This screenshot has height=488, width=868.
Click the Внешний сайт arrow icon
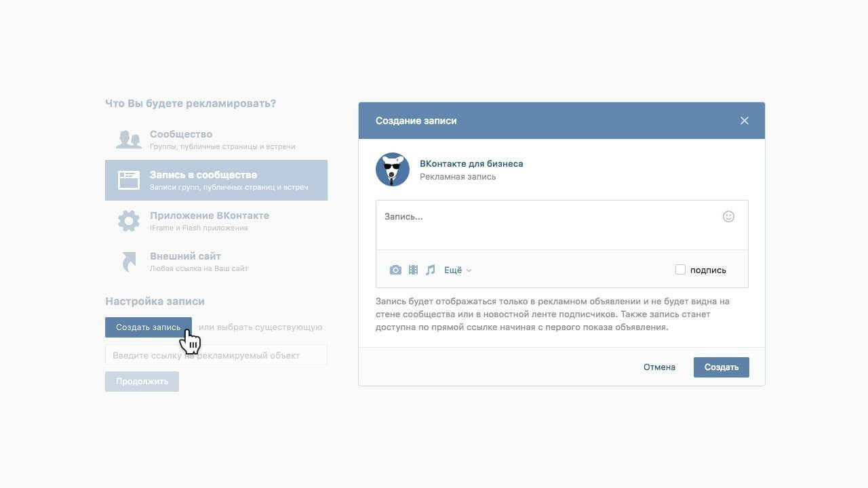(x=128, y=262)
